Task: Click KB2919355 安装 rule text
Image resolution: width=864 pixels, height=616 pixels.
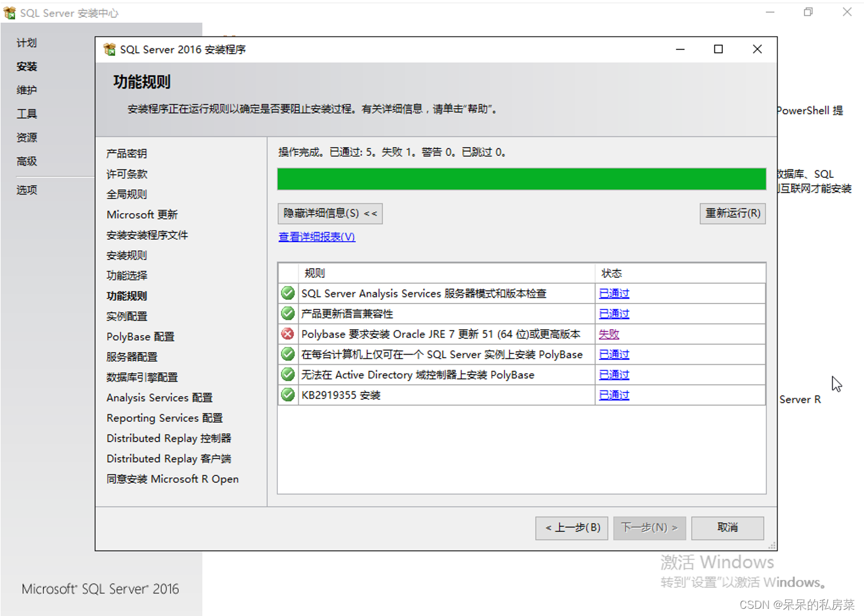Action: pyautogui.click(x=341, y=395)
